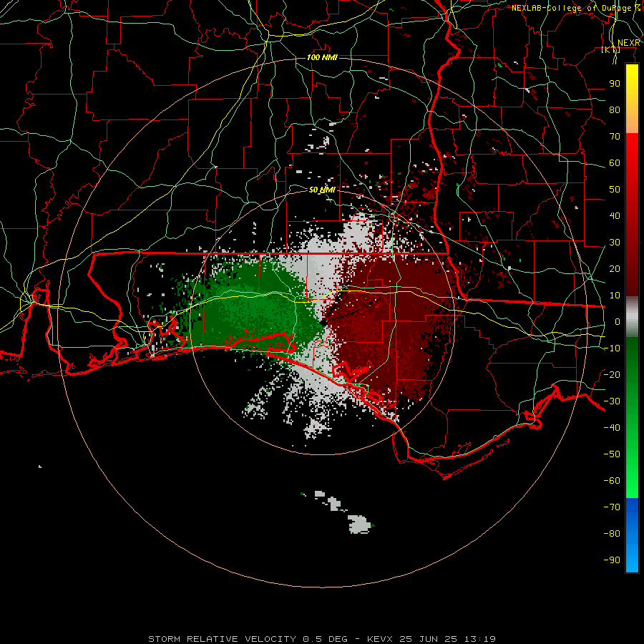Screen dimensions: 644x644
Task: Click the 50 value on the velocity scale
Action: click(x=615, y=190)
